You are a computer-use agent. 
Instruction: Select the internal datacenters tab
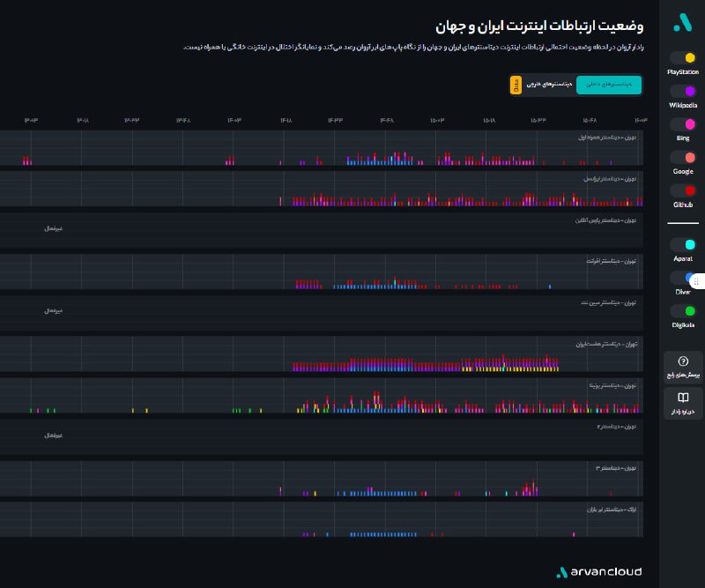pos(609,86)
